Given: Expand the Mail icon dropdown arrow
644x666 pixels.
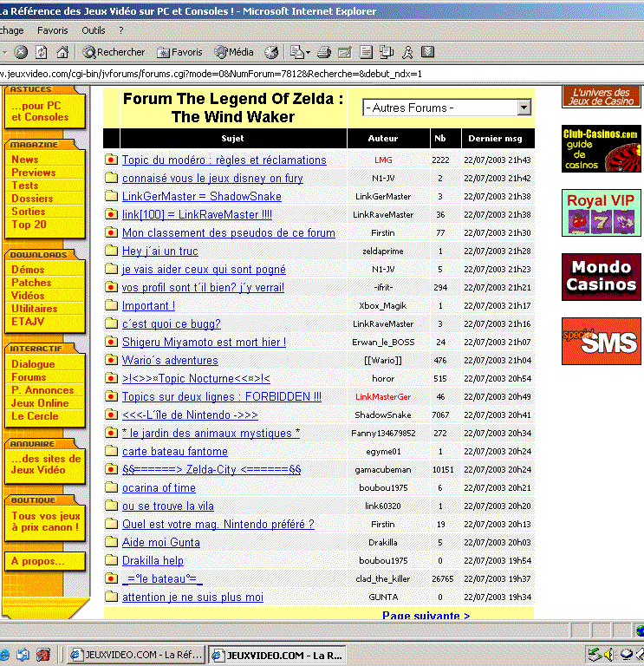Looking at the screenshot, I should (309, 53).
